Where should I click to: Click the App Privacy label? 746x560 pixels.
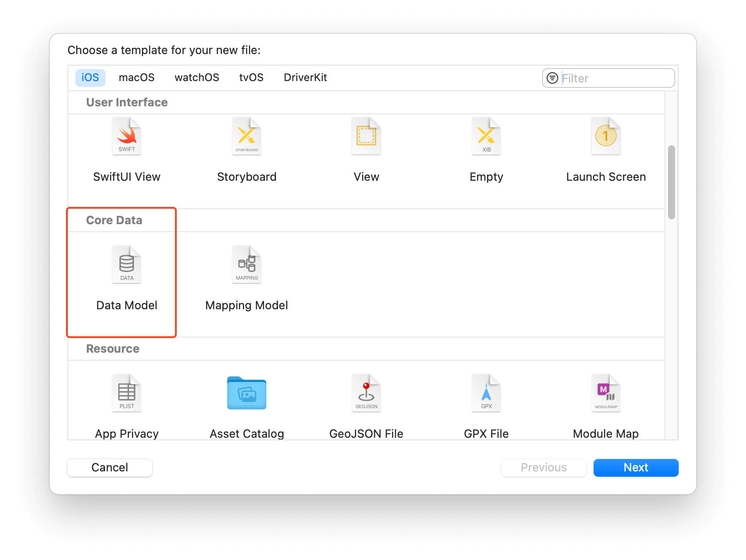coord(127,434)
